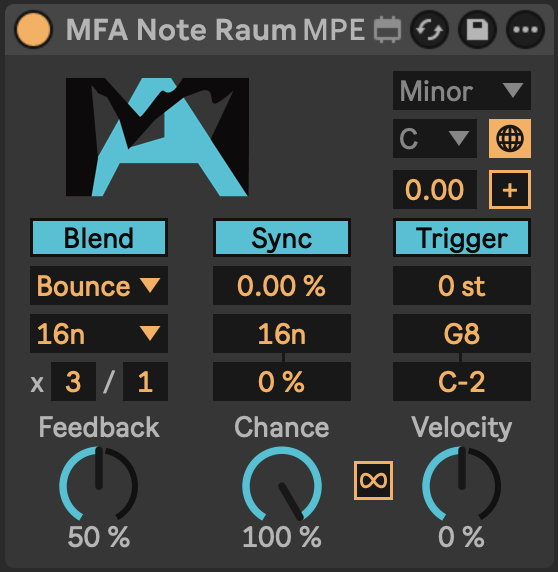
Task: Open the three-dots device options menu
Action: (525, 30)
